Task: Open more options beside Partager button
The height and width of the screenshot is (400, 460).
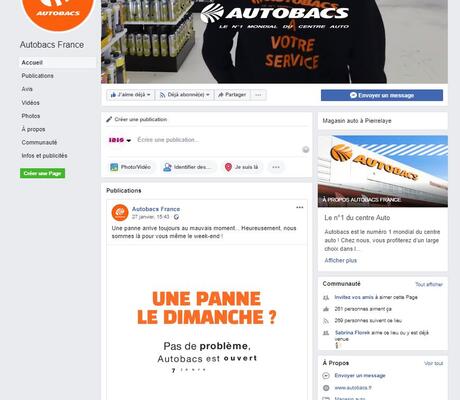Action: pos(258,95)
